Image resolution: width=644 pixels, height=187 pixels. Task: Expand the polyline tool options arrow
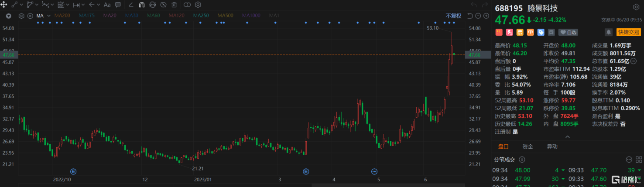tap(37, 5)
